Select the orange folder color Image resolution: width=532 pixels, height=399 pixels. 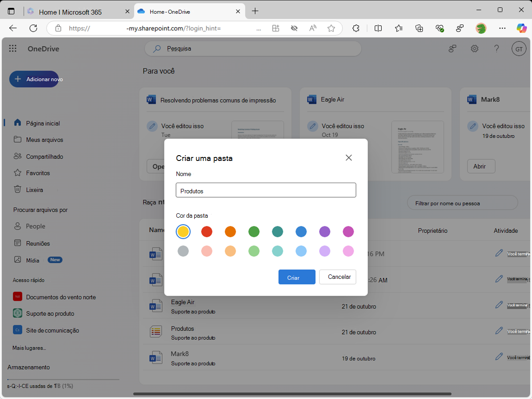click(230, 231)
